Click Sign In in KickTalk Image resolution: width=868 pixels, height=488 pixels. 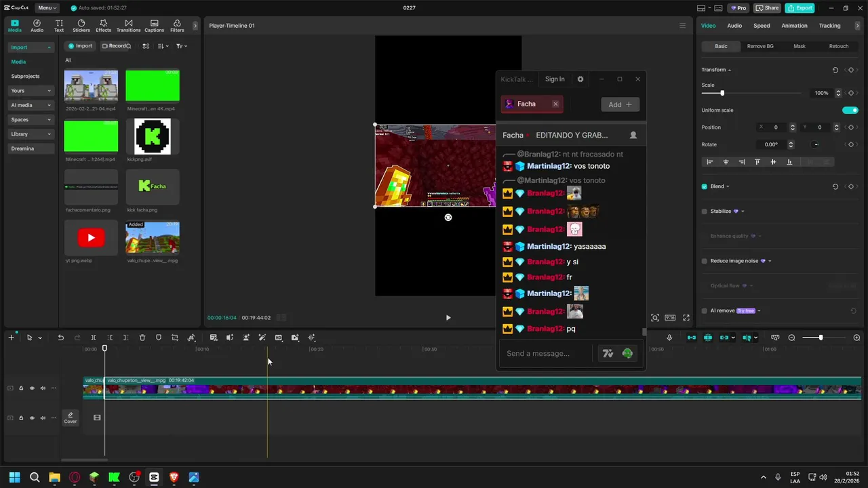(555, 79)
